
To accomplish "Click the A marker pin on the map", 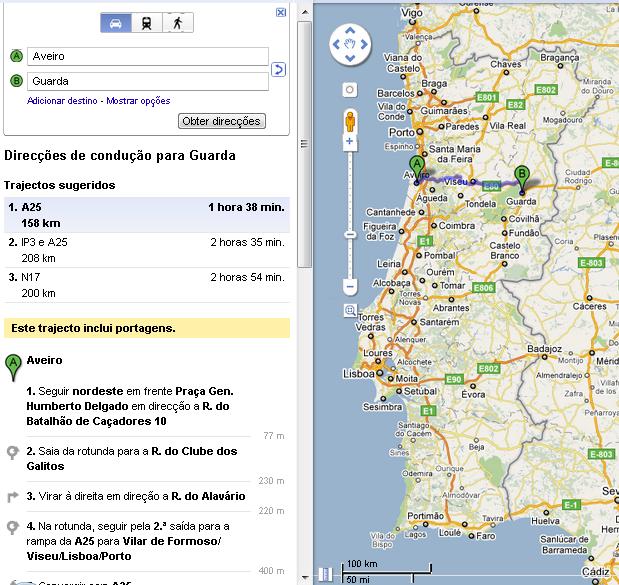I will coord(416,169).
